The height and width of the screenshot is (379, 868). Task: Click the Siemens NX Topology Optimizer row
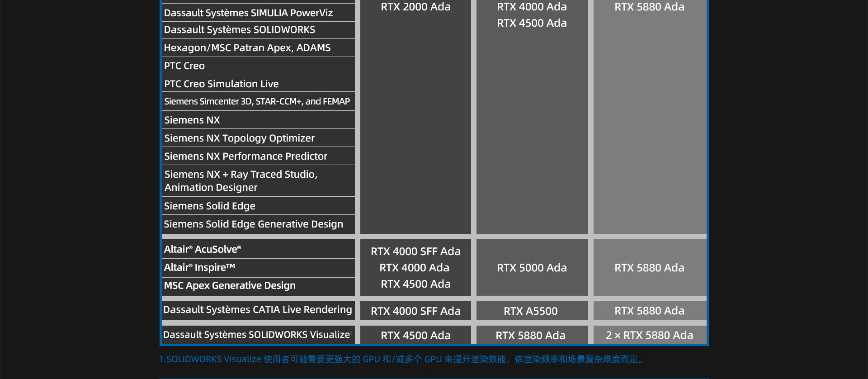point(239,138)
